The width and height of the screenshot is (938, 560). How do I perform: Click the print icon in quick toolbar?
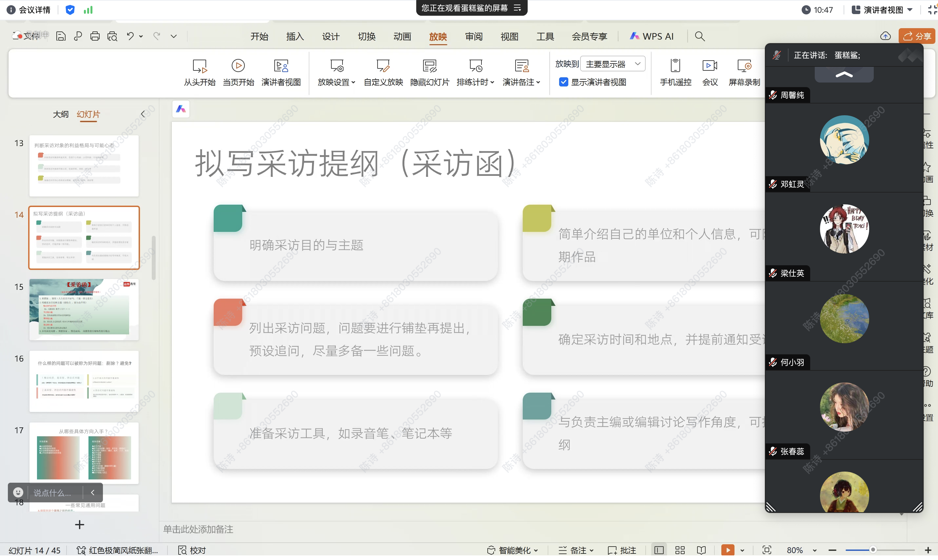point(95,36)
